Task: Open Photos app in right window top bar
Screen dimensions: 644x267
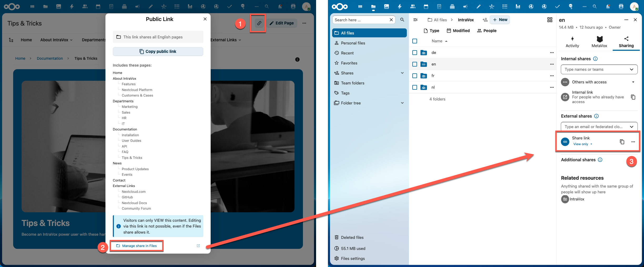Action: pos(387,7)
